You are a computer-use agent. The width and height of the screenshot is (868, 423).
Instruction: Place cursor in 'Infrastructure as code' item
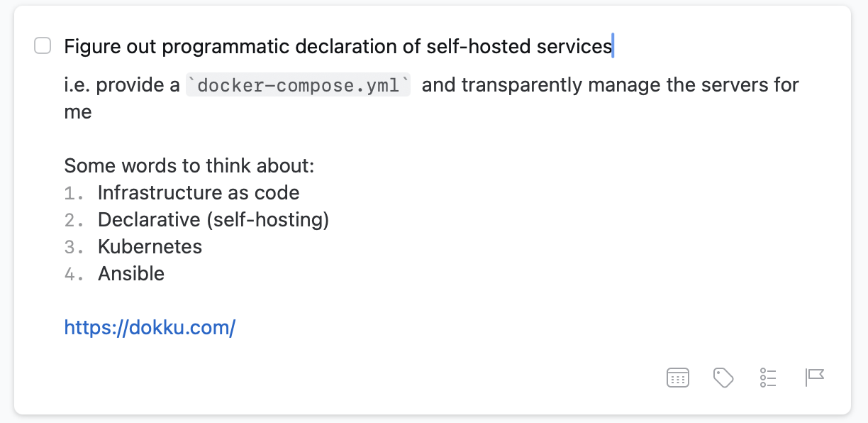click(x=199, y=193)
